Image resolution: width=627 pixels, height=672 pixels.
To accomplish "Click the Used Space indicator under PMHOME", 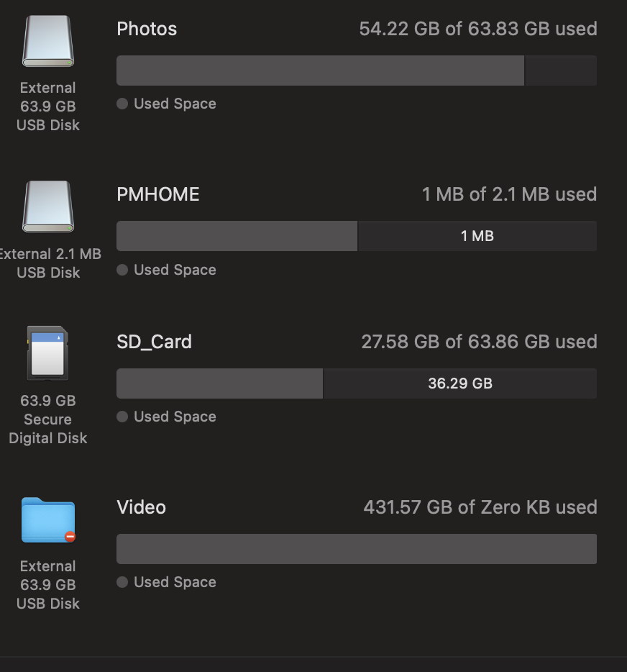I will pos(122,270).
